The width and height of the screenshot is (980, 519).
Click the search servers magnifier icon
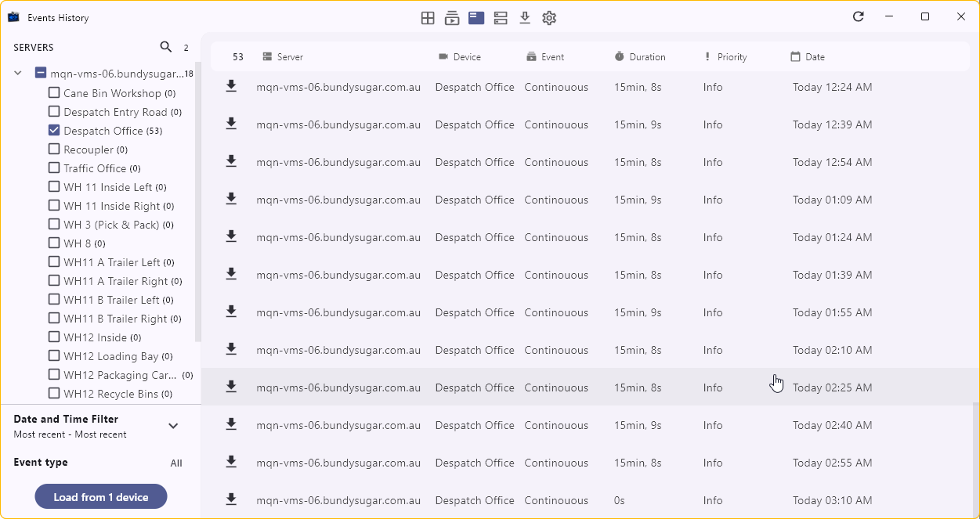[166, 47]
